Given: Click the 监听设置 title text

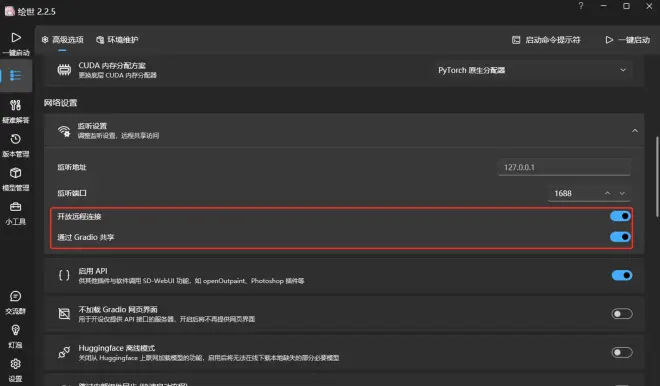Looking at the screenshot, I should tap(92, 126).
